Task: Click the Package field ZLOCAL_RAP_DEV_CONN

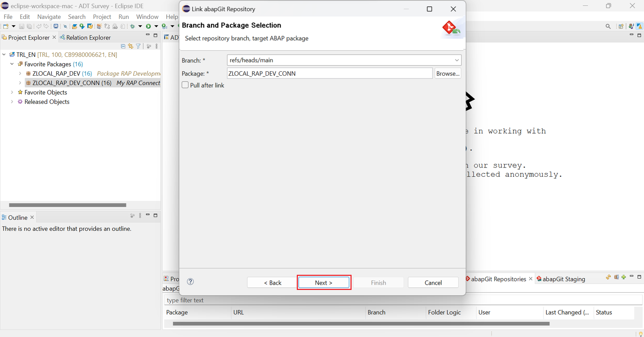Action: point(330,73)
